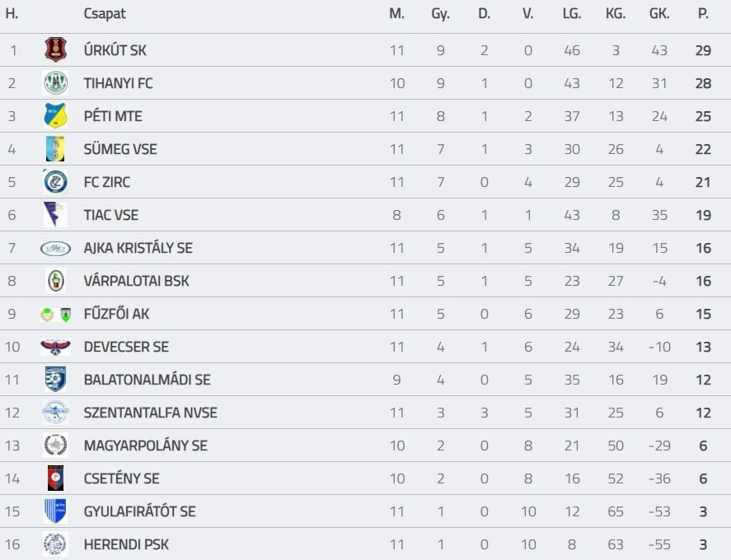Click the Úrkút SK team crest

coord(55,50)
